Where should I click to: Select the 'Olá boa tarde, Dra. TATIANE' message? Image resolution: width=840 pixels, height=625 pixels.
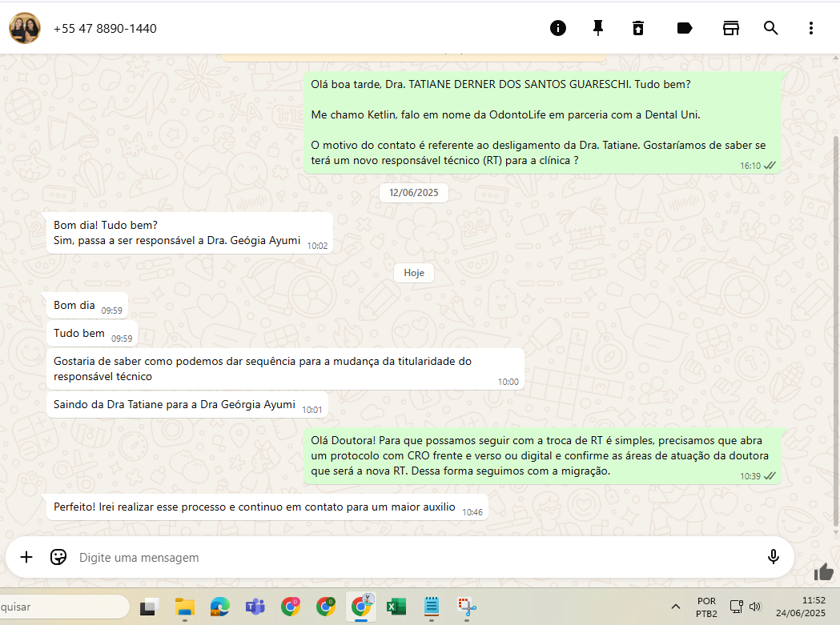542,122
